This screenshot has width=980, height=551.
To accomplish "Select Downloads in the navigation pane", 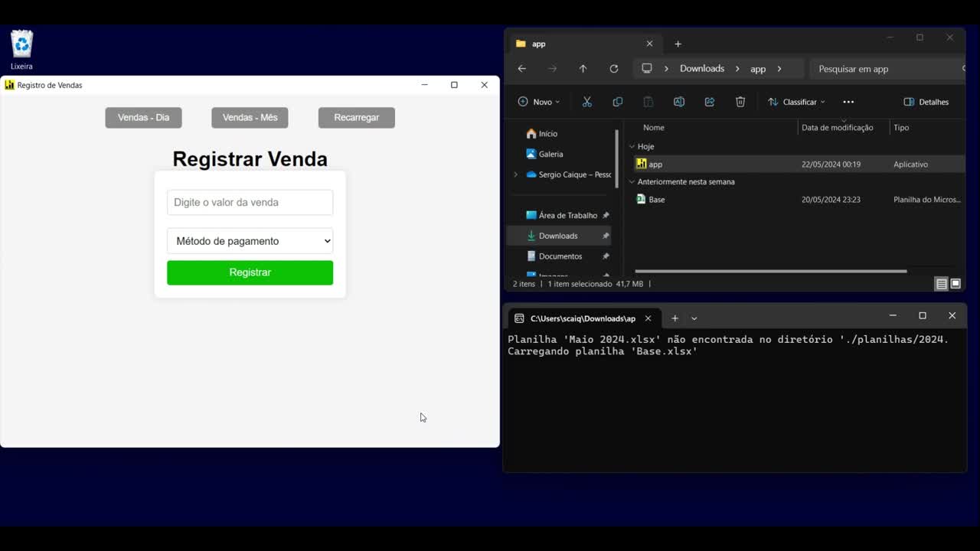I will click(560, 236).
